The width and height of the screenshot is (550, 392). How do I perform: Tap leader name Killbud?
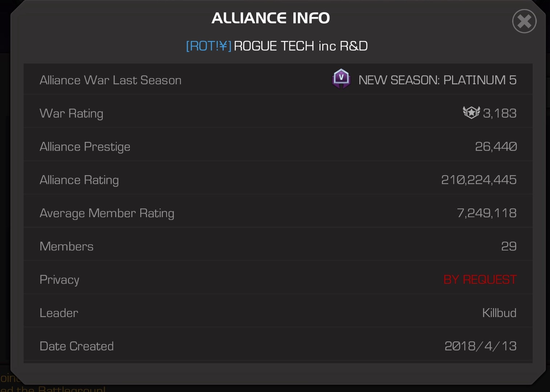499,313
